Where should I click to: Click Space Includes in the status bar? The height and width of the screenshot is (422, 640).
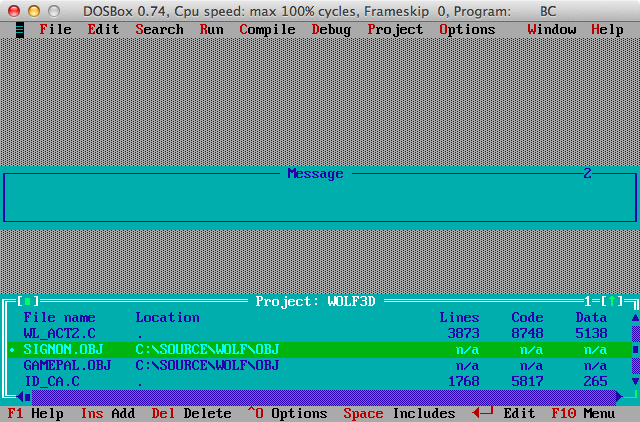coord(399,413)
